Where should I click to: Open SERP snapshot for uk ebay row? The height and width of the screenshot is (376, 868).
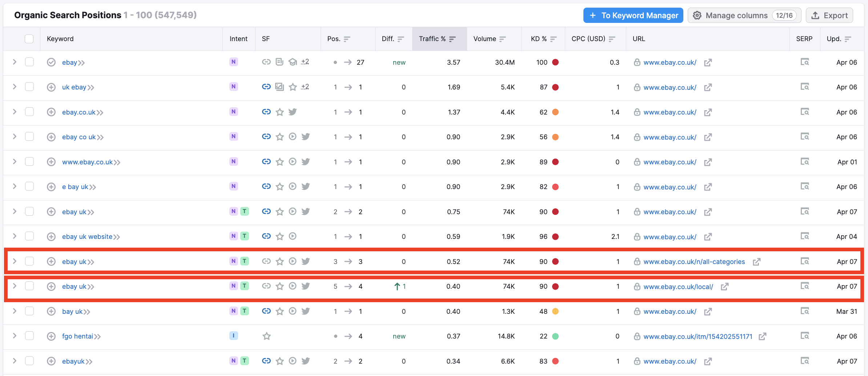[x=805, y=87]
